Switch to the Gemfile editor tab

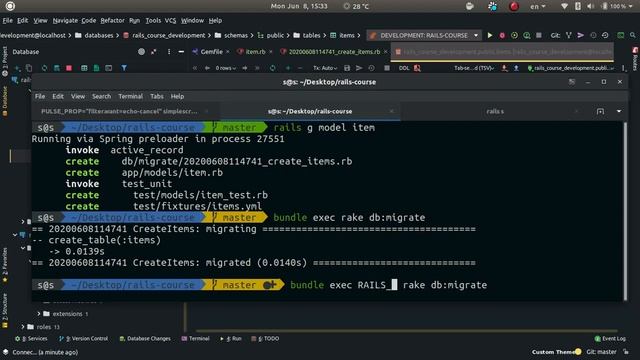point(211,52)
